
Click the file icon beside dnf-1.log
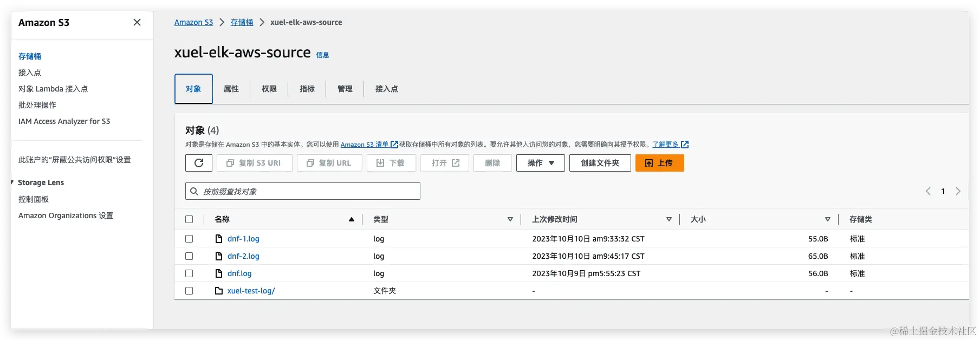coord(219,239)
